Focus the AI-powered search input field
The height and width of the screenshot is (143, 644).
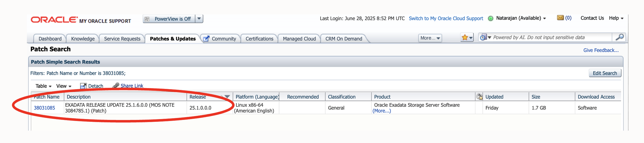pyautogui.click(x=551, y=38)
